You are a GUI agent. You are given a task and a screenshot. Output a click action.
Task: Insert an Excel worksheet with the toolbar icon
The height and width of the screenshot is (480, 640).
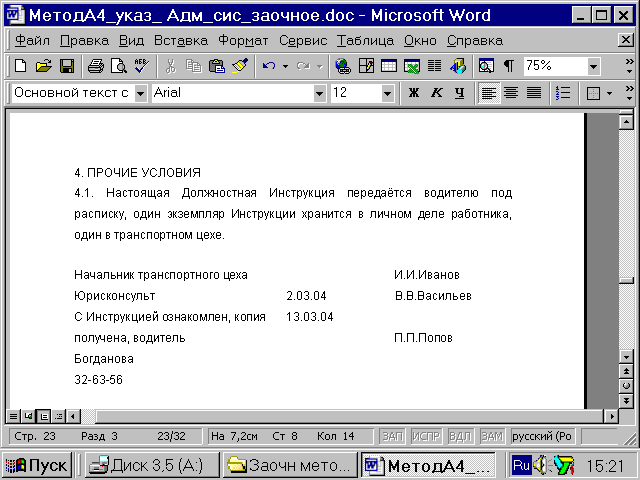(x=412, y=66)
